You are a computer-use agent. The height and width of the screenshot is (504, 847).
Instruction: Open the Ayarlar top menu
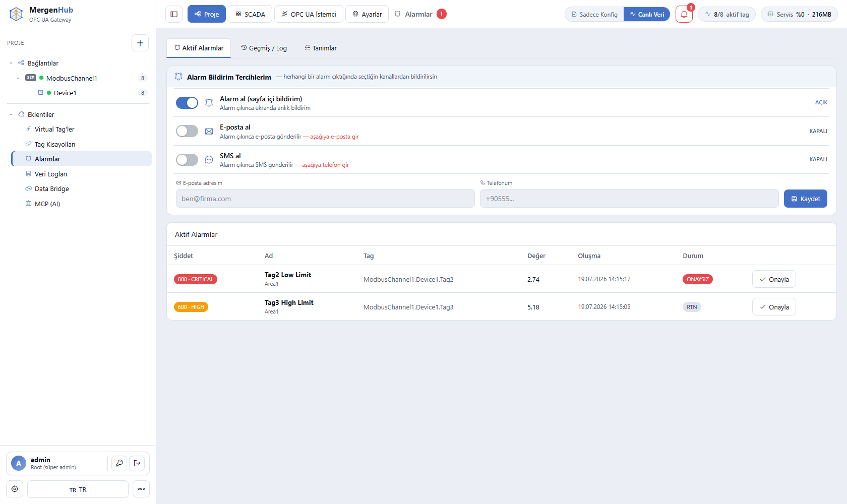(x=367, y=14)
